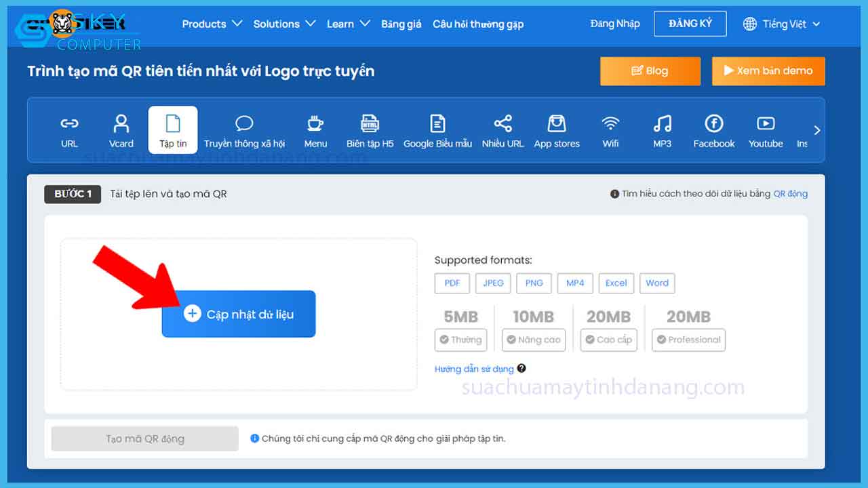The width and height of the screenshot is (868, 488).
Task: Click the Xem bản demo button
Action: tap(768, 71)
